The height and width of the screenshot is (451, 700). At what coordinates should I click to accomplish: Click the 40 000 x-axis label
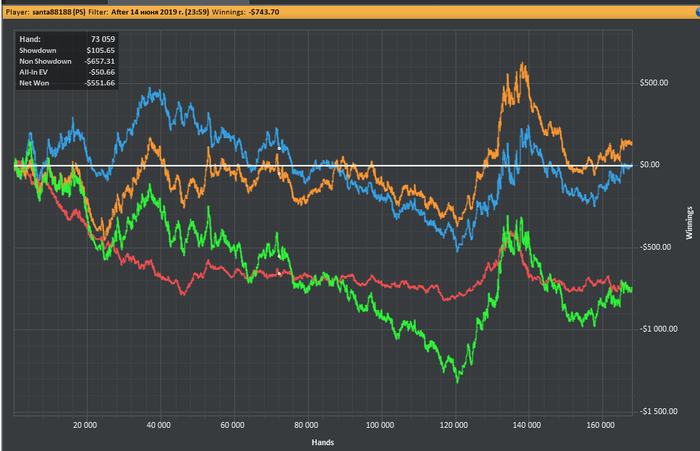pyautogui.click(x=158, y=425)
